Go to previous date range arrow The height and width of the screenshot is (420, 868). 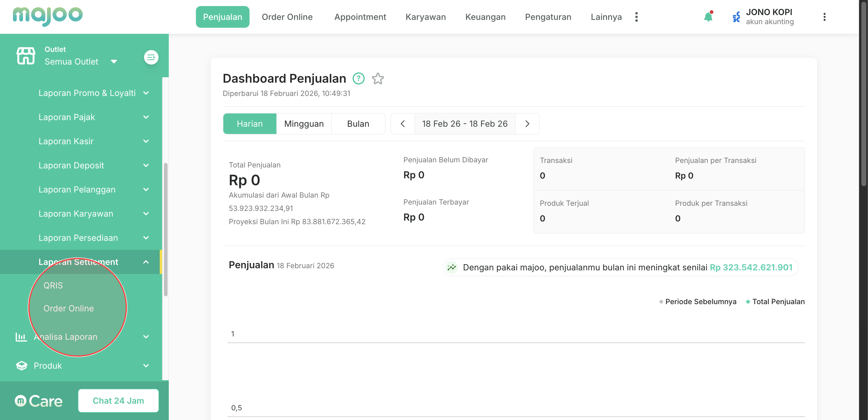(x=402, y=124)
